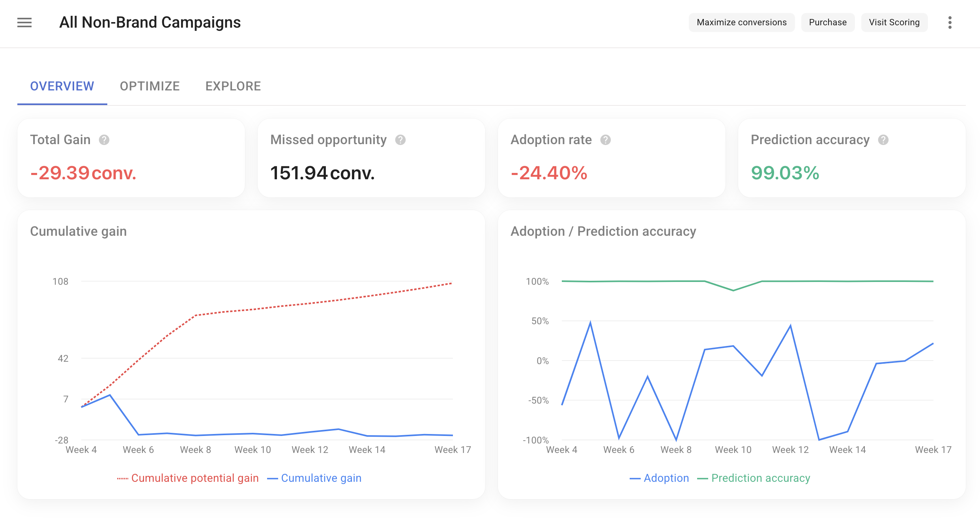Click the Maximize conversions button
Image resolution: width=980 pixels, height=526 pixels.
741,22
